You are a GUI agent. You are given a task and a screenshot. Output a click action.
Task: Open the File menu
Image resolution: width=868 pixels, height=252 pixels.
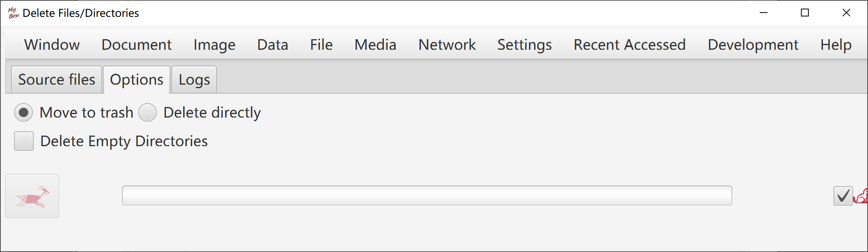tap(321, 45)
